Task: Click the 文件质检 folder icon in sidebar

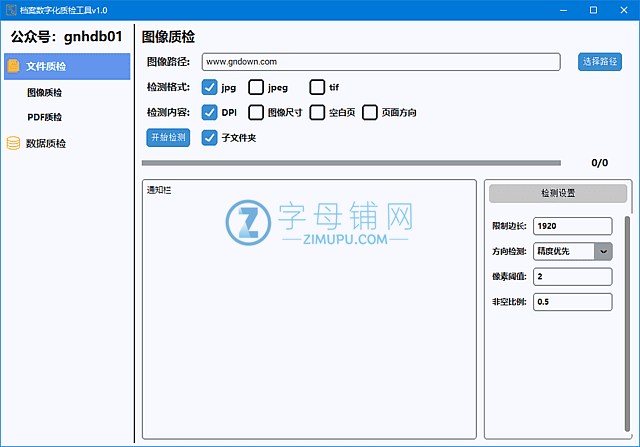Action: [x=13, y=66]
